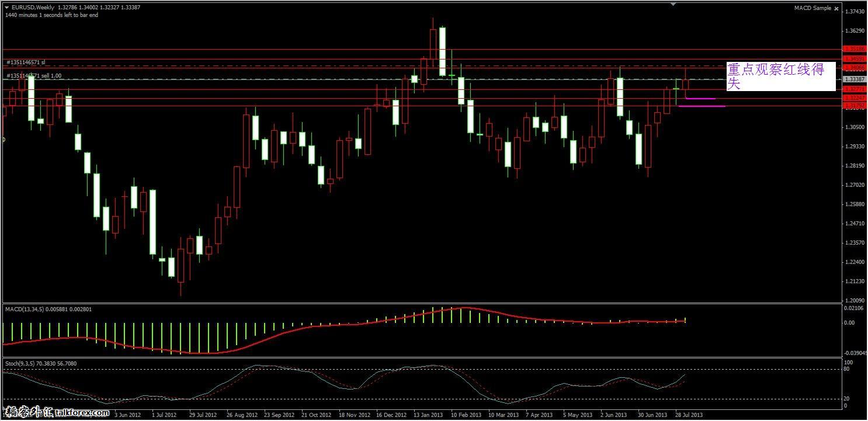The height and width of the screenshot is (421, 868).
Task: Select the upper short magenta trend line
Action: 701,99
